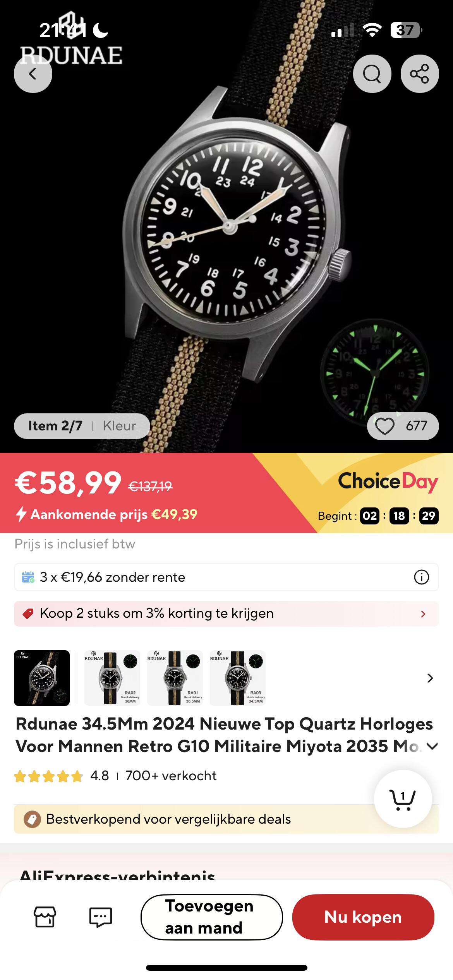The width and height of the screenshot is (453, 980).
Task: Tap the back arrow button
Action: click(33, 74)
